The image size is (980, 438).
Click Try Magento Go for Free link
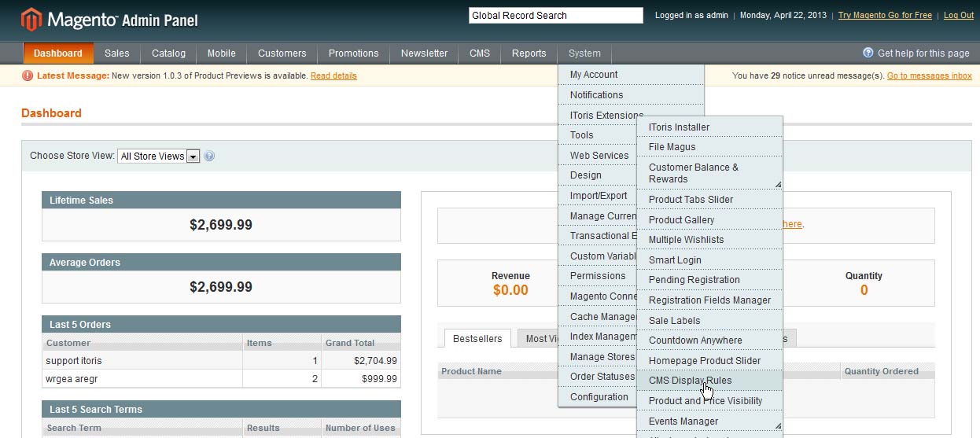point(885,16)
